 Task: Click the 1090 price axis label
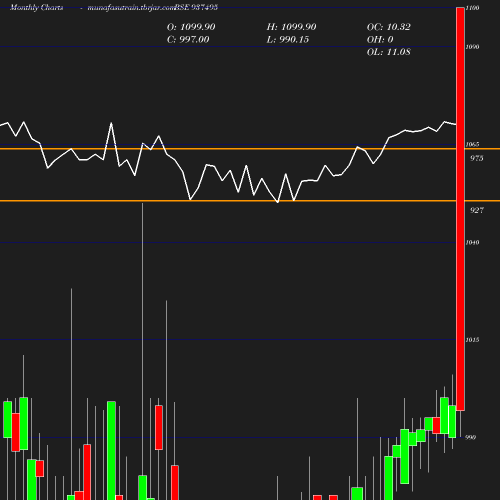(472, 47)
